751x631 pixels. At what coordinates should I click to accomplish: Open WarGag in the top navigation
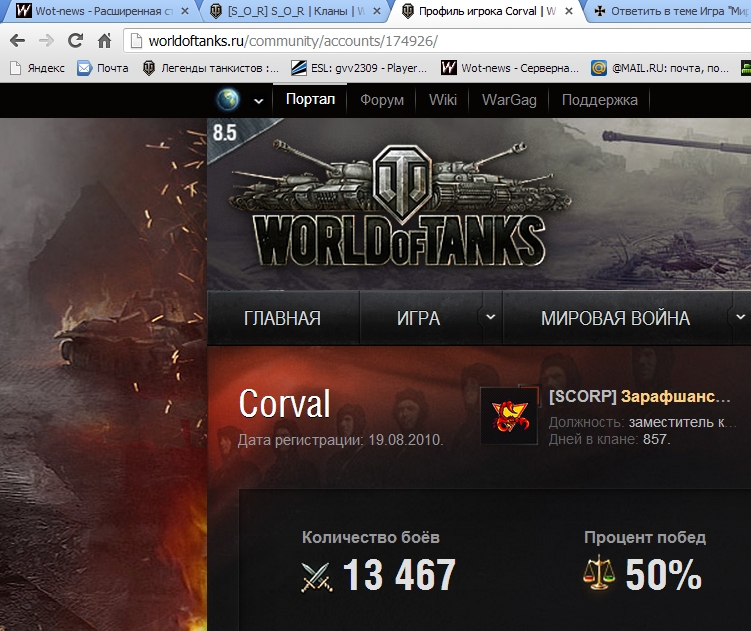click(509, 100)
